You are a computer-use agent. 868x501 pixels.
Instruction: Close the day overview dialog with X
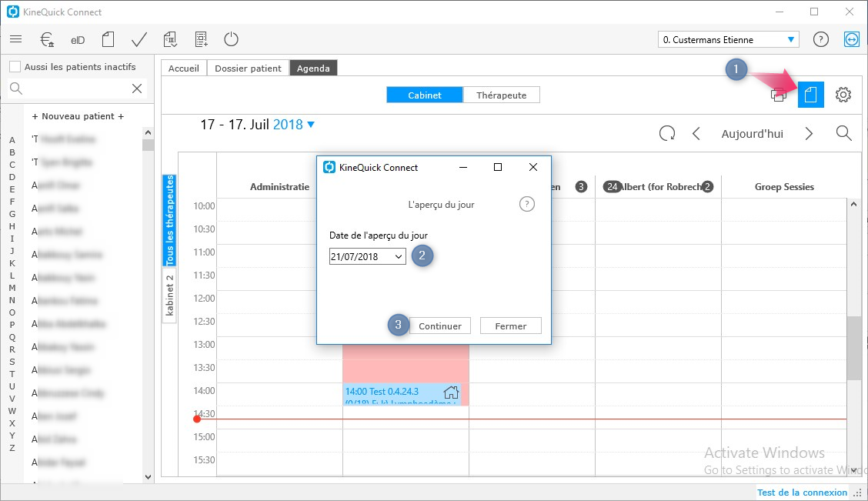(x=532, y=167)
